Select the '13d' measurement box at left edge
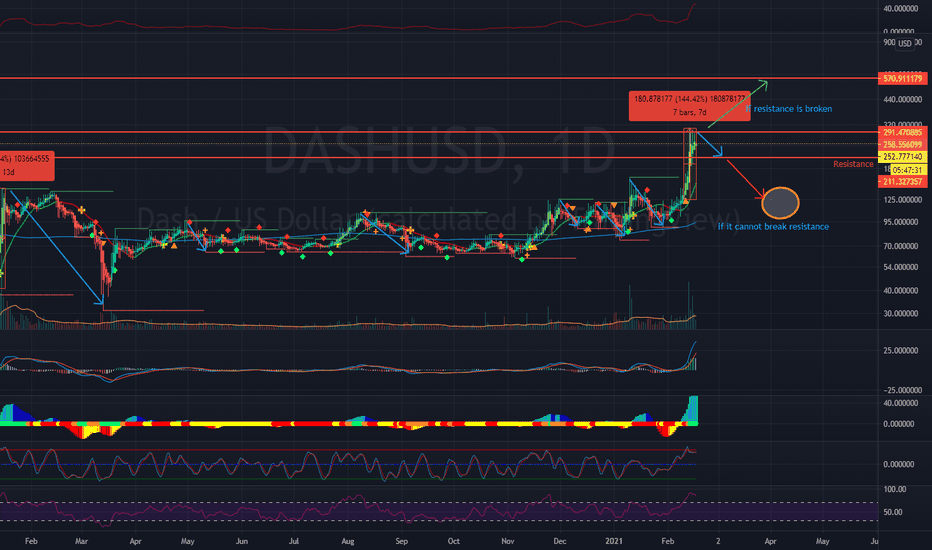Screen dimensions: 932x550 pyautogui.click(x=27, y=165)
